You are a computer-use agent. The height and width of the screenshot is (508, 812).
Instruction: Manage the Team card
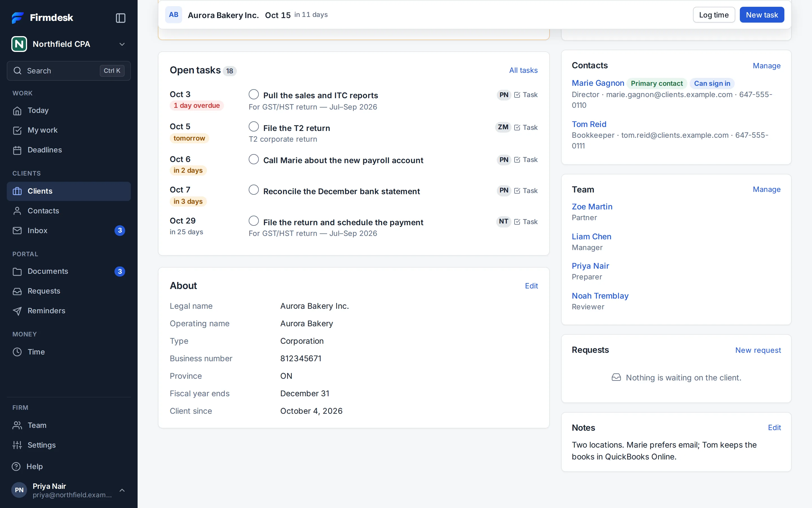pyautogui.click(x=766, y=189)
